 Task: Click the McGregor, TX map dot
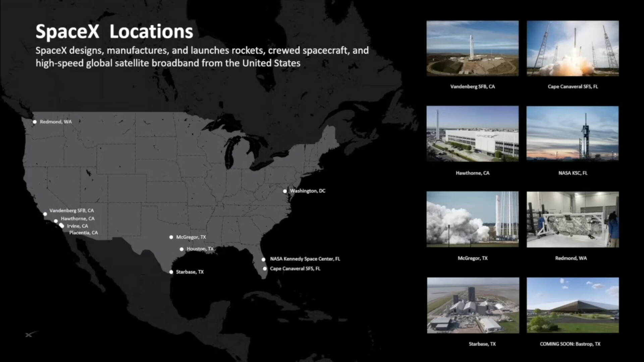[x=171, y=237]
